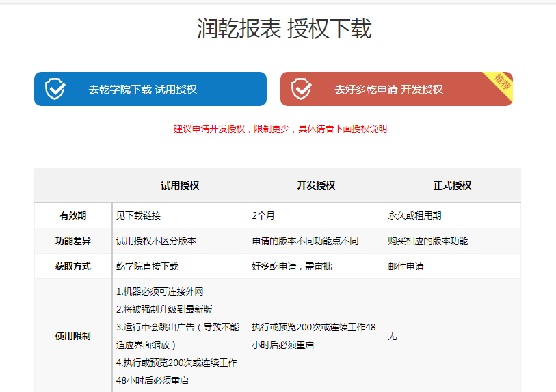
Task: Click the 润乾报表 授权下载 page title
Action: (284, 29)
